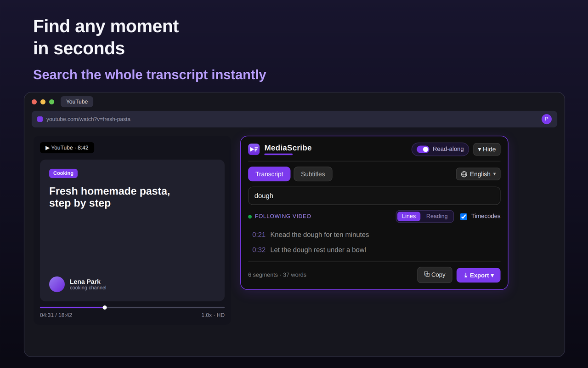
Task: Click the green maximize window dot
Action: tap(51, 102)
